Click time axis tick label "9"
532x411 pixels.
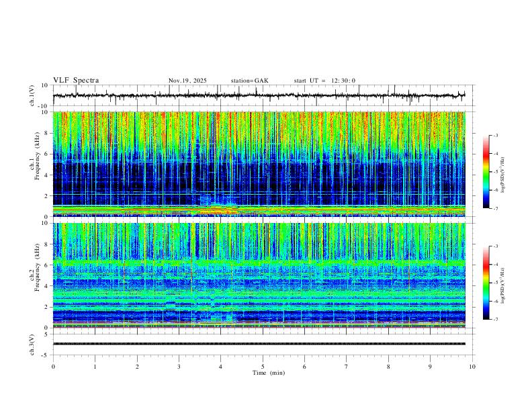tap(430, 367)
